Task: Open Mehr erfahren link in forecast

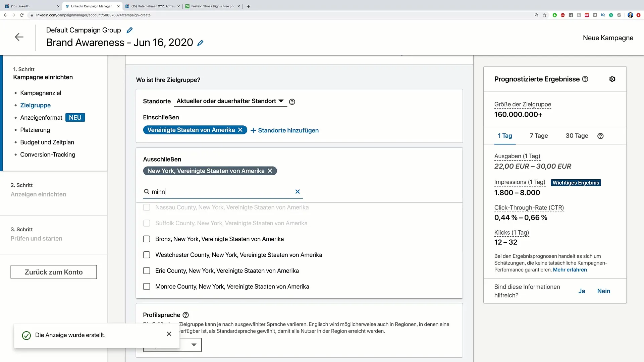Action: click(x=570, y=270)
